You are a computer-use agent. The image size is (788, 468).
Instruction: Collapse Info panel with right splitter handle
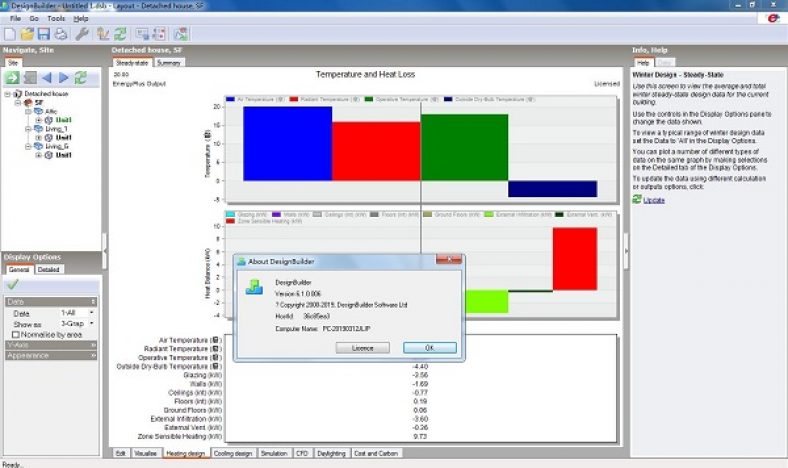(x=626, y=250)
